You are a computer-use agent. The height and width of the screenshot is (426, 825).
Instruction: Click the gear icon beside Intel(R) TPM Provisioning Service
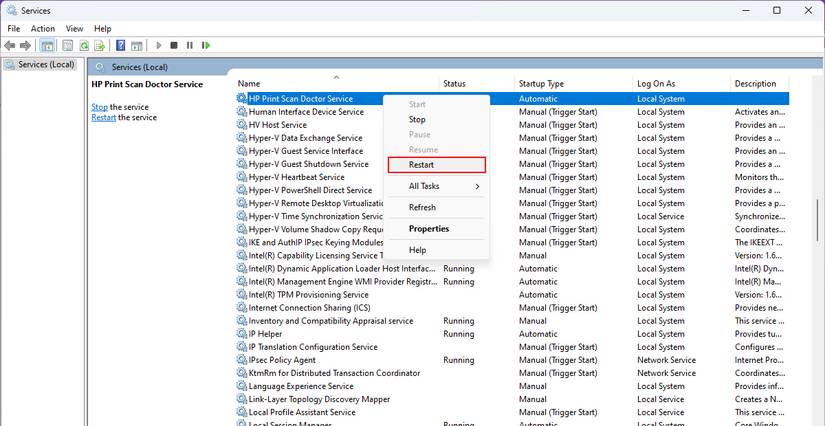click(x=242, y=295)
